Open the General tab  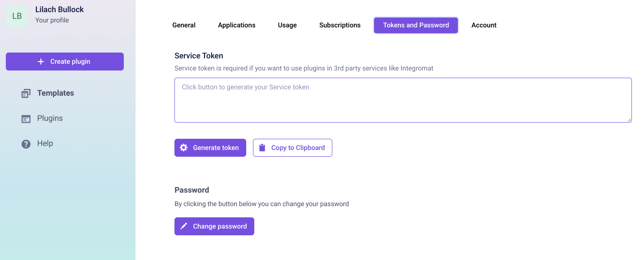[184, 25]
